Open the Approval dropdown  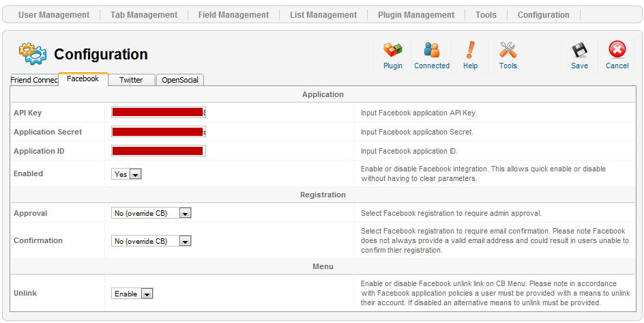151,213
